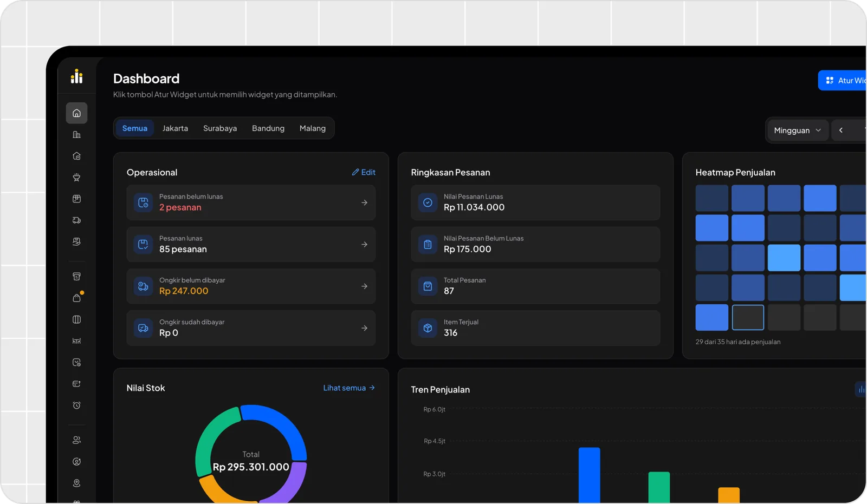Click the Edit link in Operasional
The width and height of the screenshot is (867, 504).
tap(364, 172)
